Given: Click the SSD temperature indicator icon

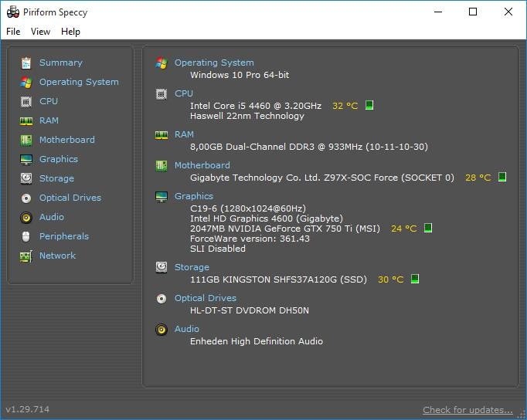Looking at the screenshot, I should coord(415,279).
